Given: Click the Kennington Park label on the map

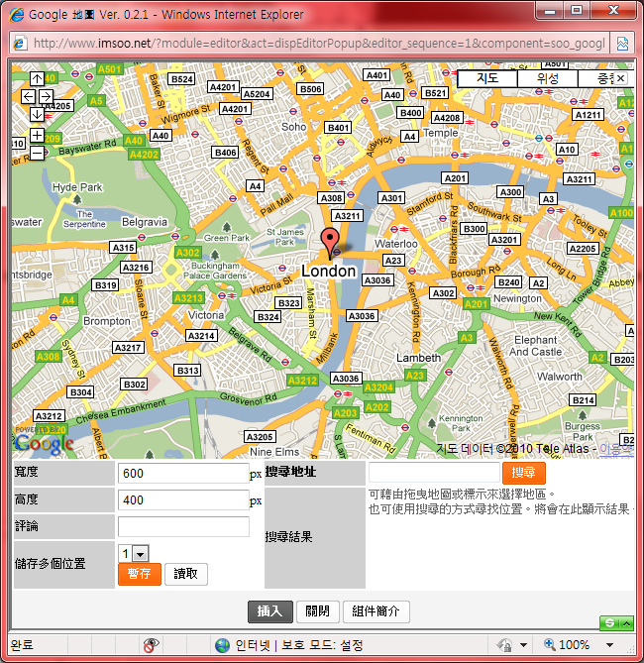Looking at the screenshot, I should 461,423.
